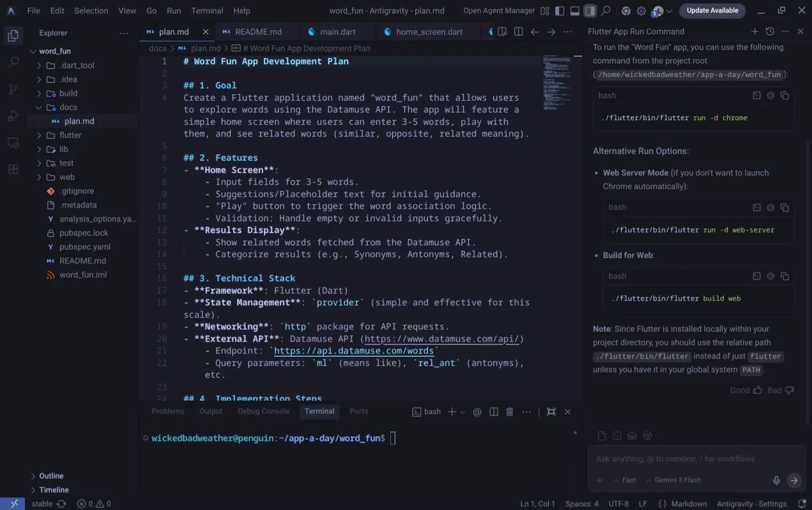Toggle the primary side bar layout button
This screenshot has height=510, width=812.
click(560, 11)
